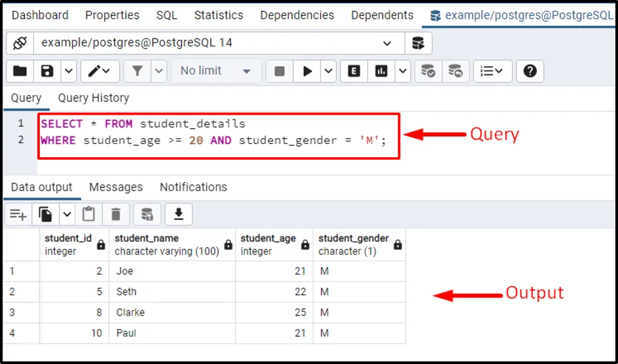Viewport: 618px width, 364px height.
Task: Click the Save File disk icon
Action: pyautogui.click(x=47, y=71)
